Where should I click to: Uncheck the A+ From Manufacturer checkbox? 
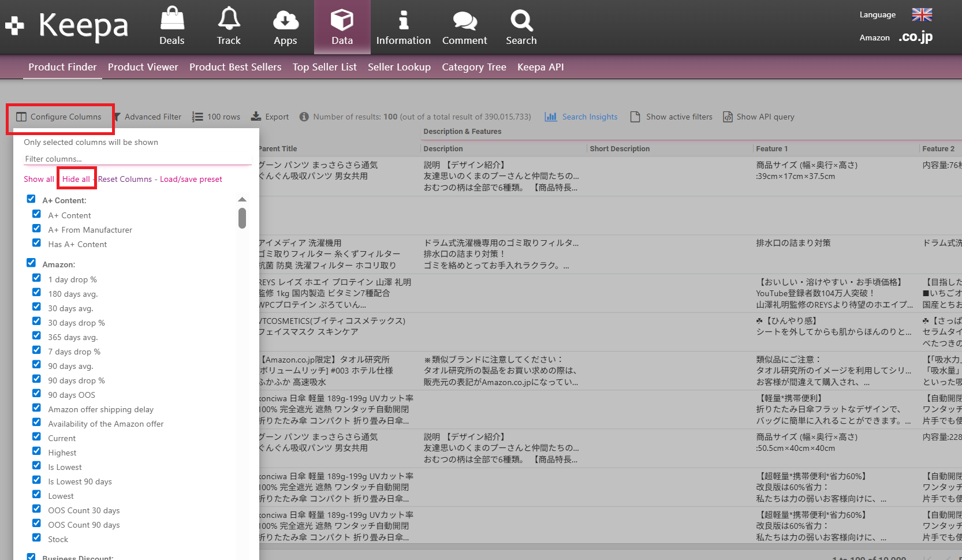pyautogui.click(x=36, y=229)
